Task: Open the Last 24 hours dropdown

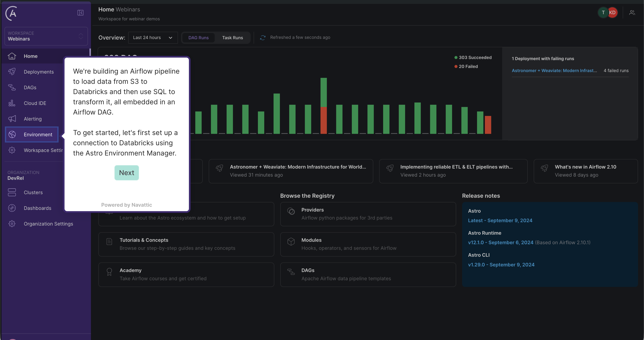Action: coord(153,38)
